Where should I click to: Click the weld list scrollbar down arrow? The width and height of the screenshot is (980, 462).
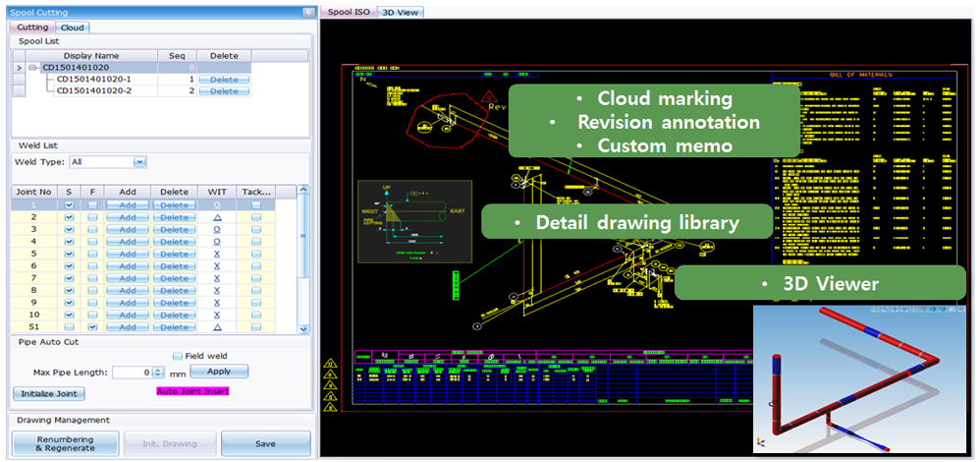[x=302, y=328]
